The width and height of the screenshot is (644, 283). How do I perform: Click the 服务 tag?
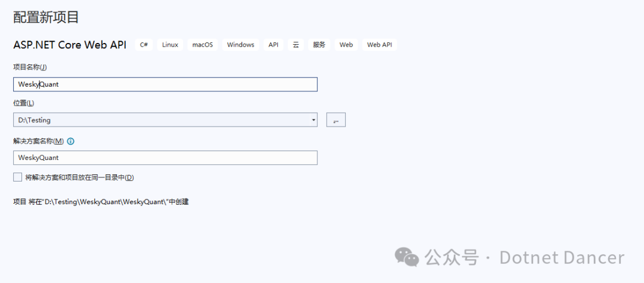(319, 45)
